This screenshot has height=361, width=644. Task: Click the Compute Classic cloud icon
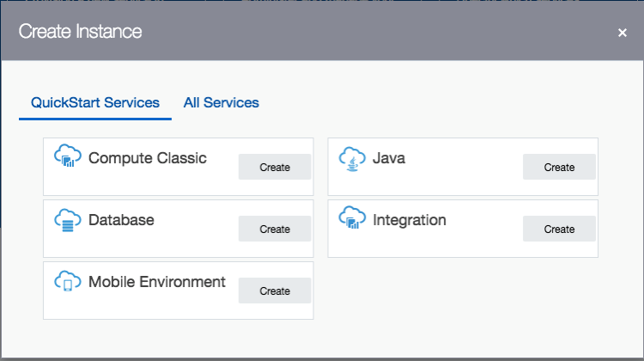pos(66,157)
